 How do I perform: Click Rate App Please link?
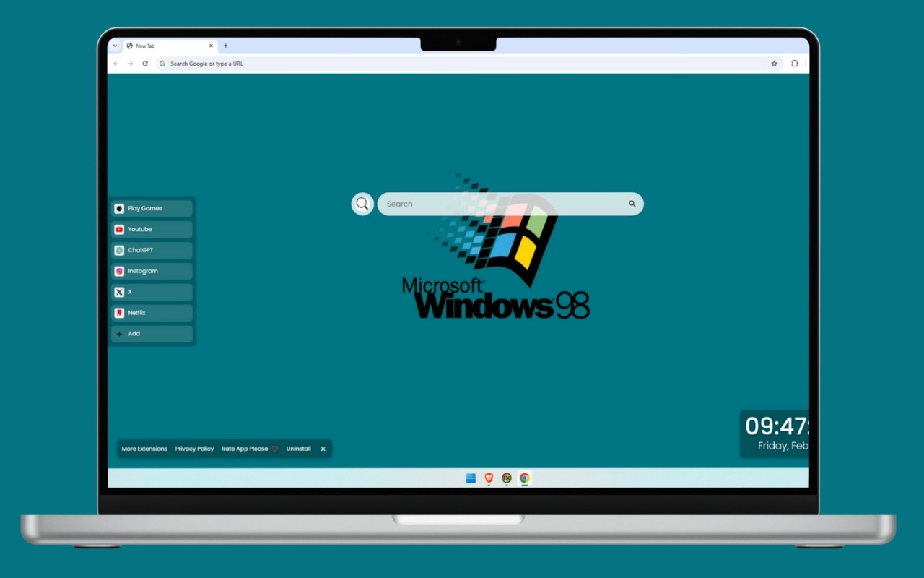(250, 449)
